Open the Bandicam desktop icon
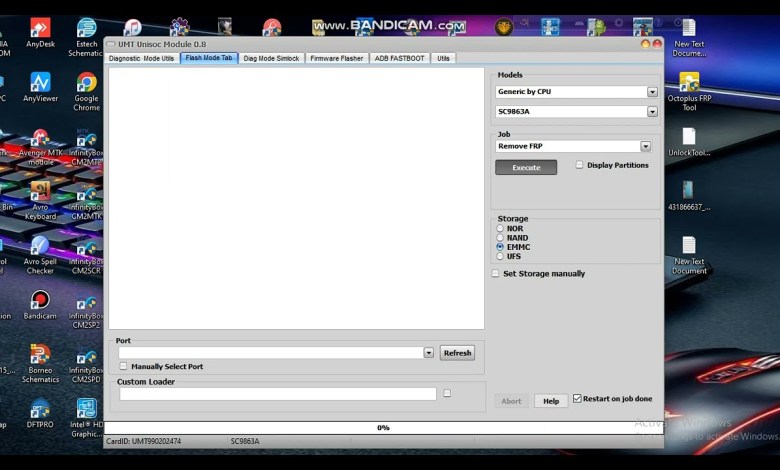The image size is (780, 470). [x=40, y=300]
